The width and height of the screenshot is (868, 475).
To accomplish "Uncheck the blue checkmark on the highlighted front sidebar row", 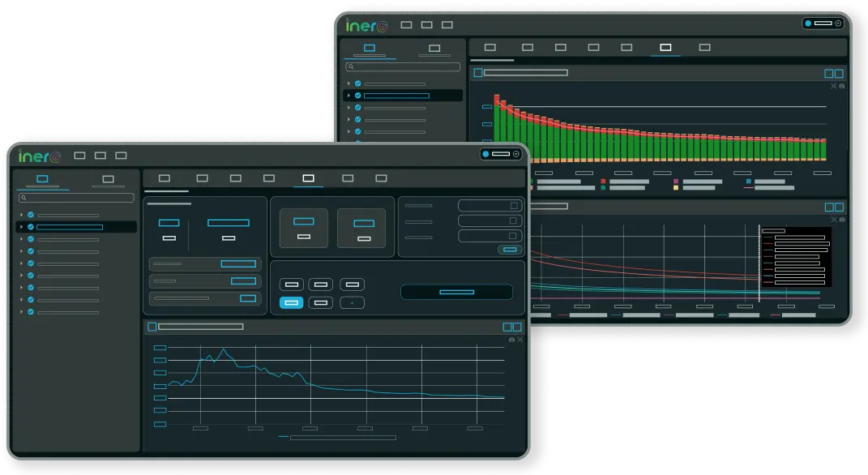I will point(30,227).
